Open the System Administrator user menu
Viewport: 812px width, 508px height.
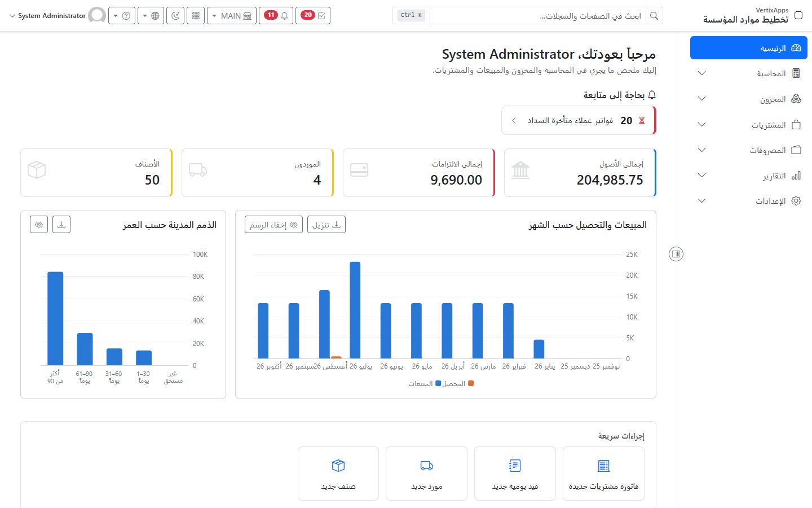[x=56, y=16]
